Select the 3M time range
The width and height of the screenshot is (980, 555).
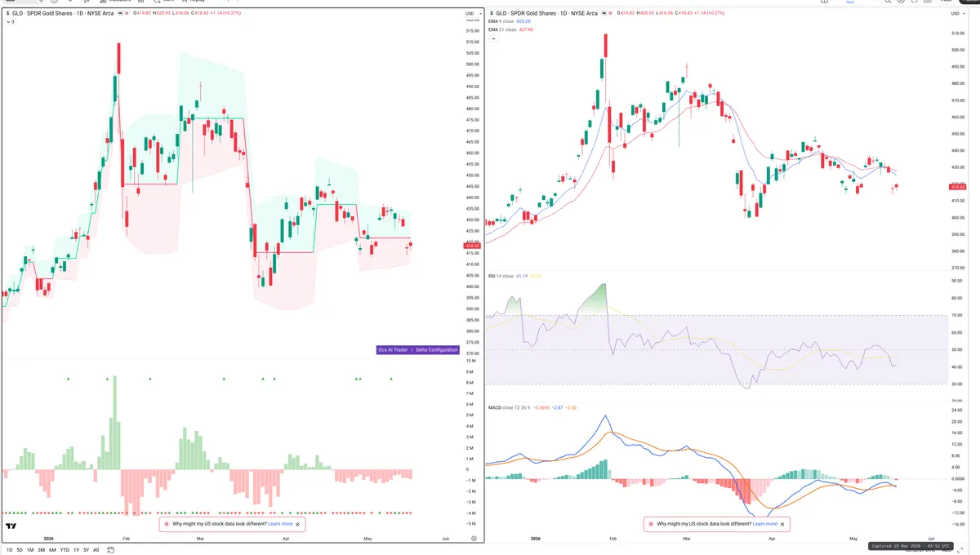tap(41, 549)
